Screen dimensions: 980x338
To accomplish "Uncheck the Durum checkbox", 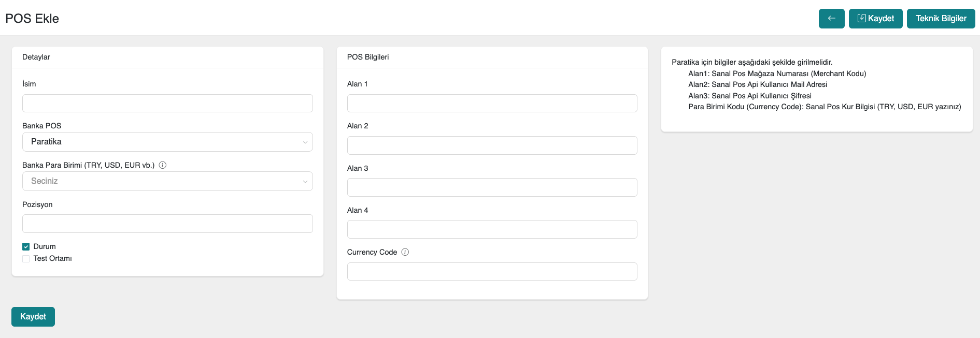I will coord(26,247).
